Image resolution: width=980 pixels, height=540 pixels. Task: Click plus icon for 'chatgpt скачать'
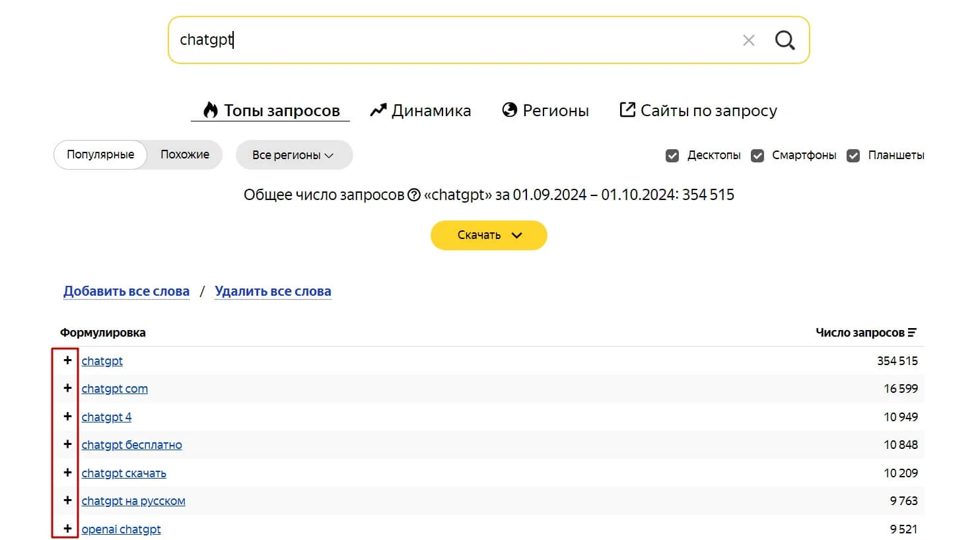point(67,473)
